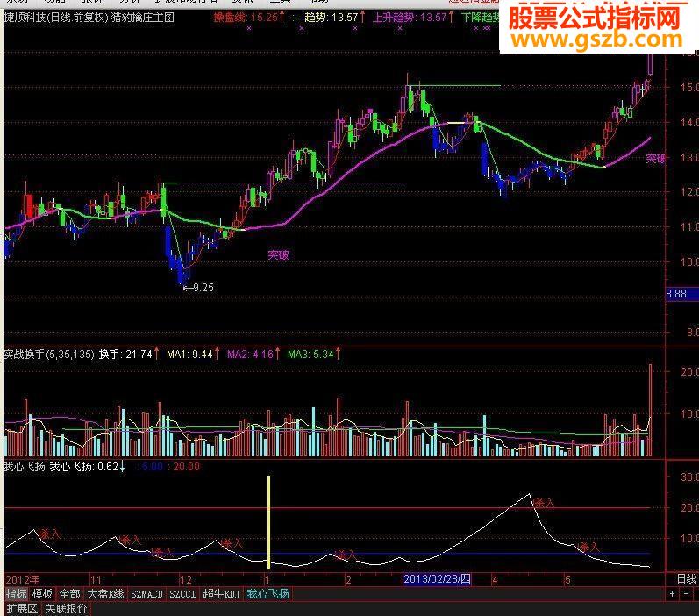
Task: Click the red 20.00 threshold value label
Action: pyautogui.click(x=186, y=467)
